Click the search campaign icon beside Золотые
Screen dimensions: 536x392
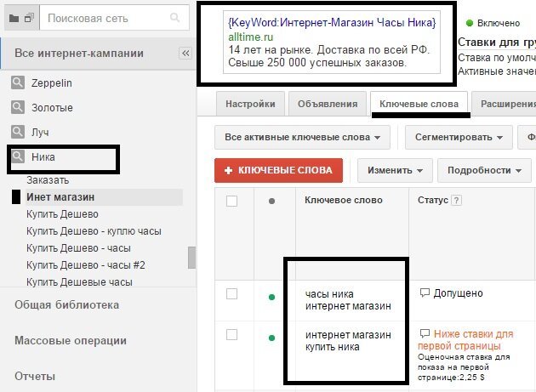(18, 107)
